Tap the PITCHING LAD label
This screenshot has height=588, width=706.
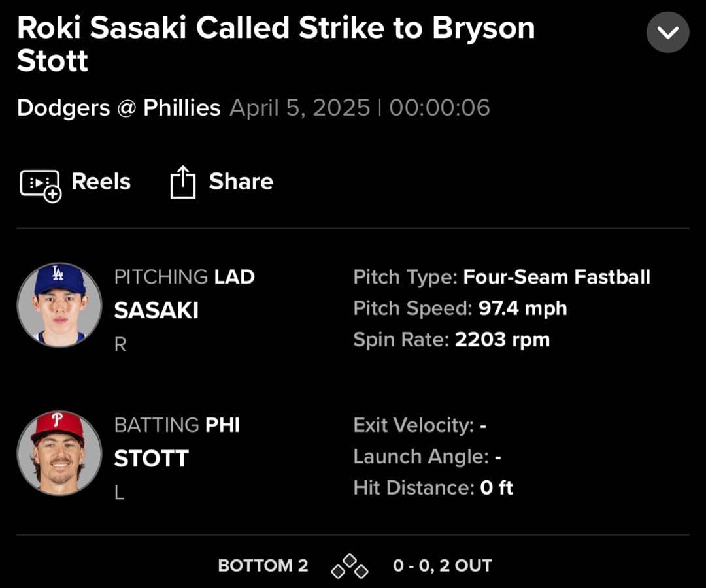pyautogui.click(x=184, y=277)
